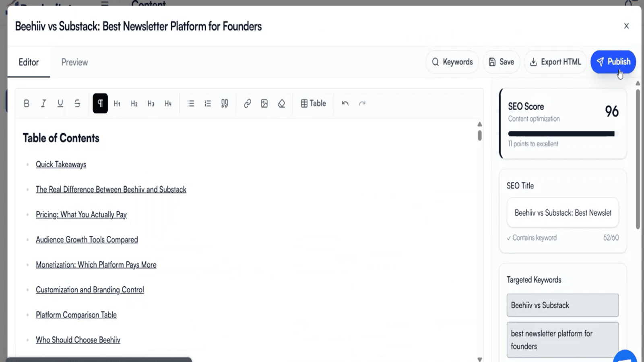The image size is (644, 362).
Task: Click the 52/60 character count
Action: 611,238
